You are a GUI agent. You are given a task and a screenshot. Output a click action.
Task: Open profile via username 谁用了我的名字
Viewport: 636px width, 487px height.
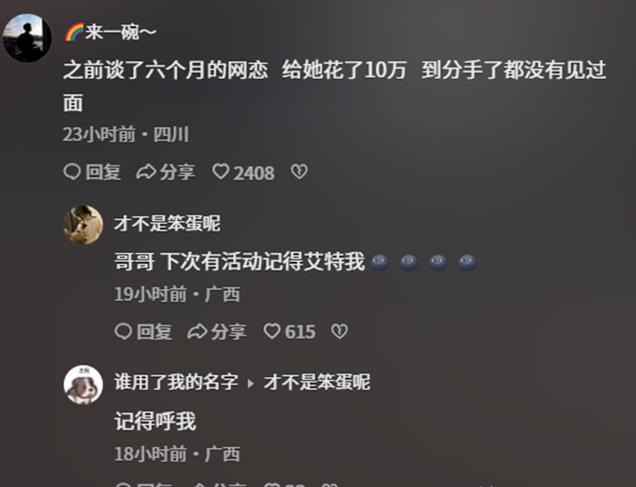coord(176,382)
